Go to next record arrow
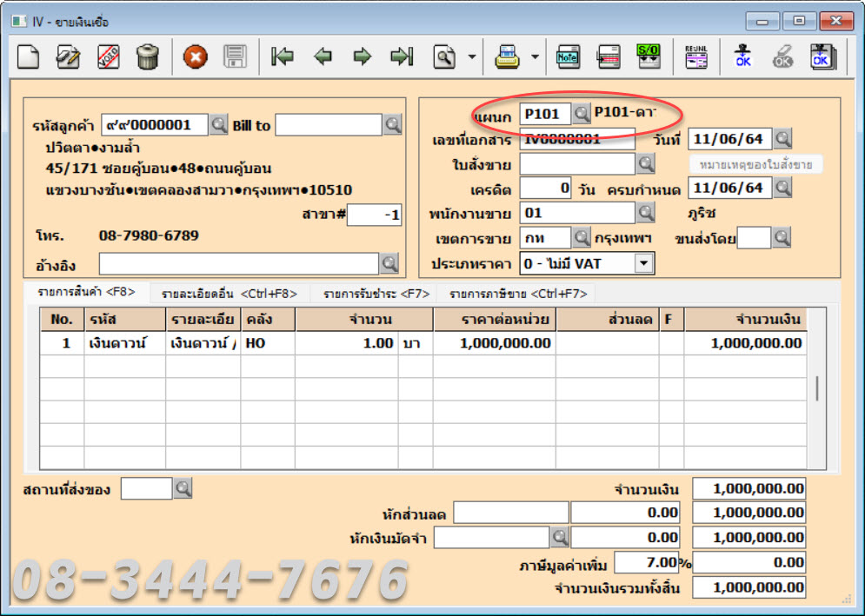This screenshot has width=865, height=616. point(363,56)
